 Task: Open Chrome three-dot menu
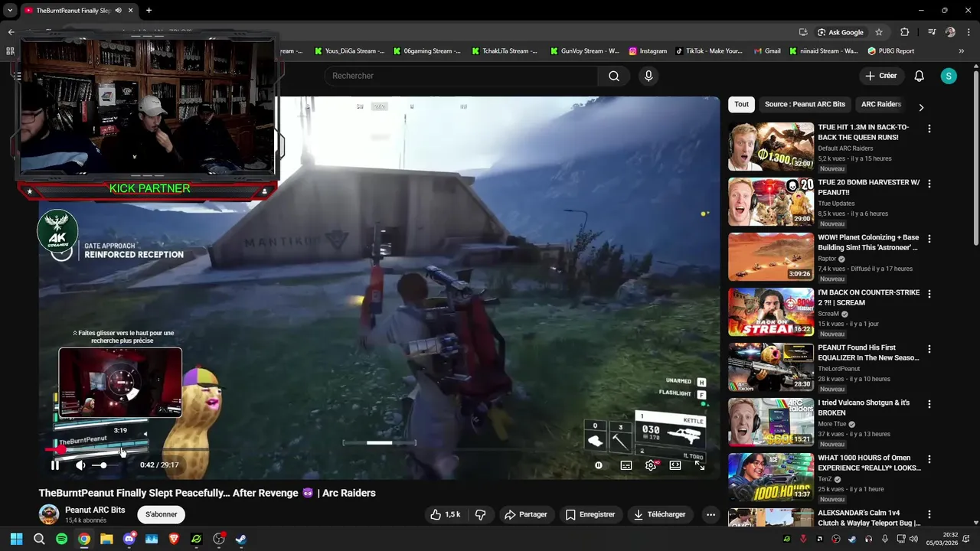(968, 32)
